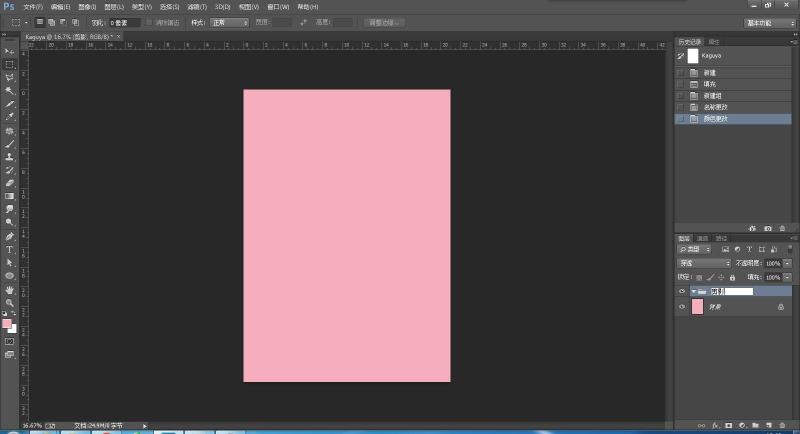Toggle lock all padlock icon
The image size is (800, 434).
point(732,277)
